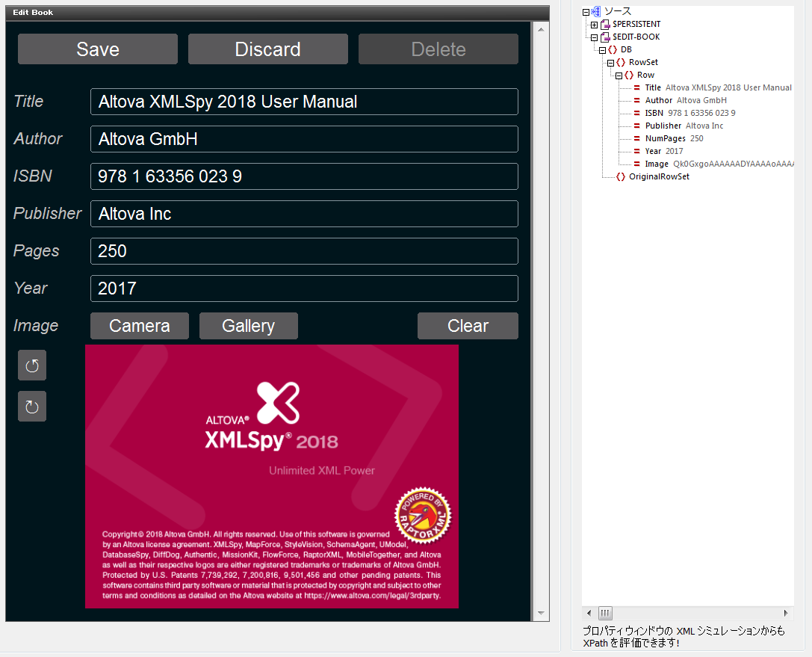Screen dimensions: 812x657
Task: Discard the book edits
Action: pos(267,49)
